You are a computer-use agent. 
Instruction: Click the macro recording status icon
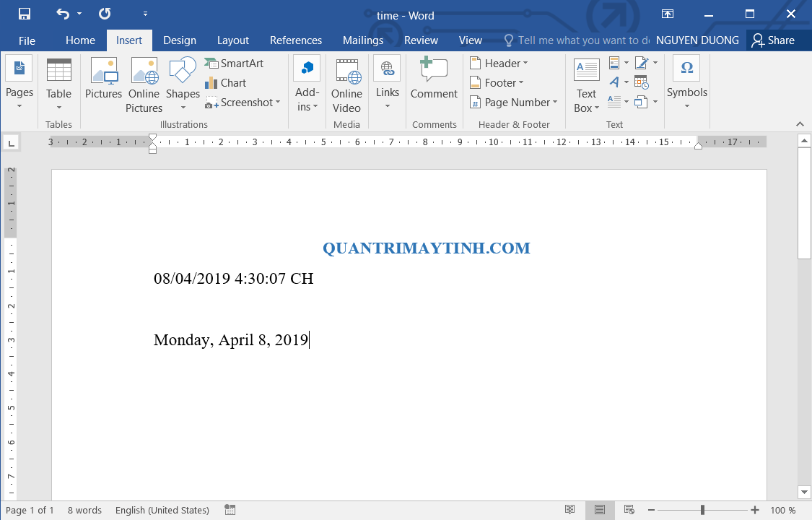coord(230,510)
